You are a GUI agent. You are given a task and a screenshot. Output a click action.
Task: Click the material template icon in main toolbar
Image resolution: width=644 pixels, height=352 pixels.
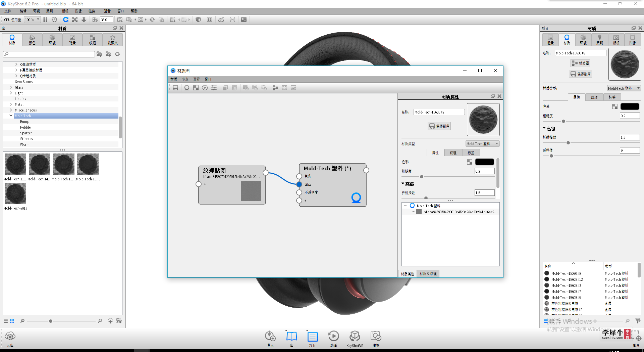(210, 19)
